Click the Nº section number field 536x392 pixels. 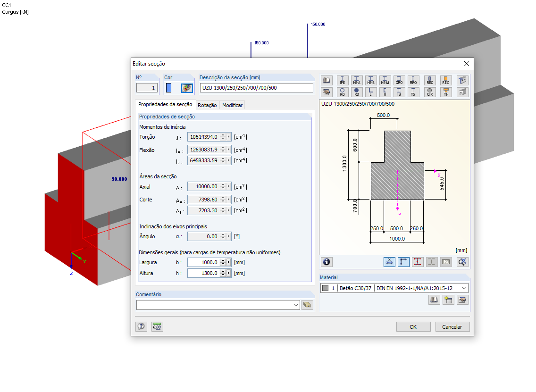tap(147, 88)
